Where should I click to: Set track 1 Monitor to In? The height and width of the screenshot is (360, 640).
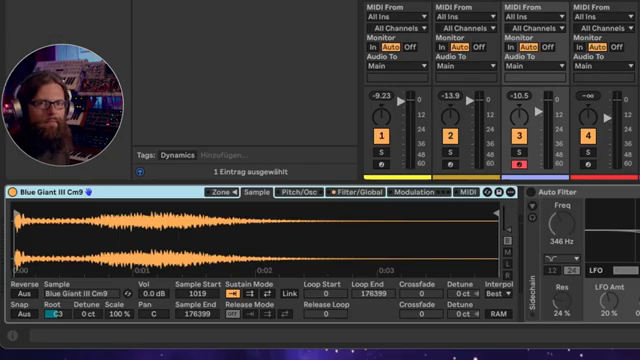(373, 47)
